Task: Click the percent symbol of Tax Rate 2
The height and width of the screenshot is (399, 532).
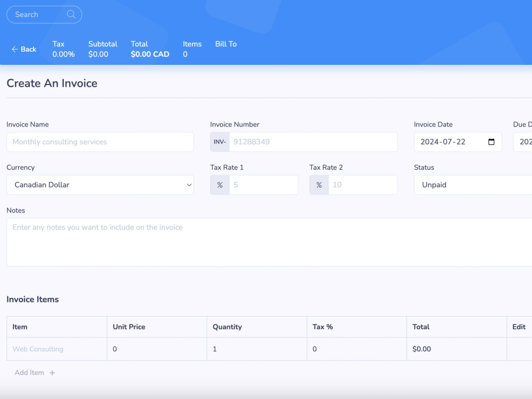Action: tap(319, 185)
